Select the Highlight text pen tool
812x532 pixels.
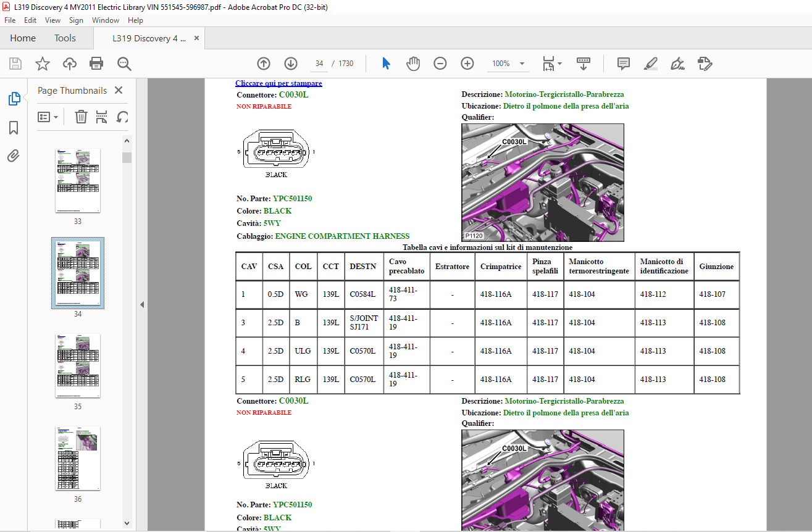[651, 64]
